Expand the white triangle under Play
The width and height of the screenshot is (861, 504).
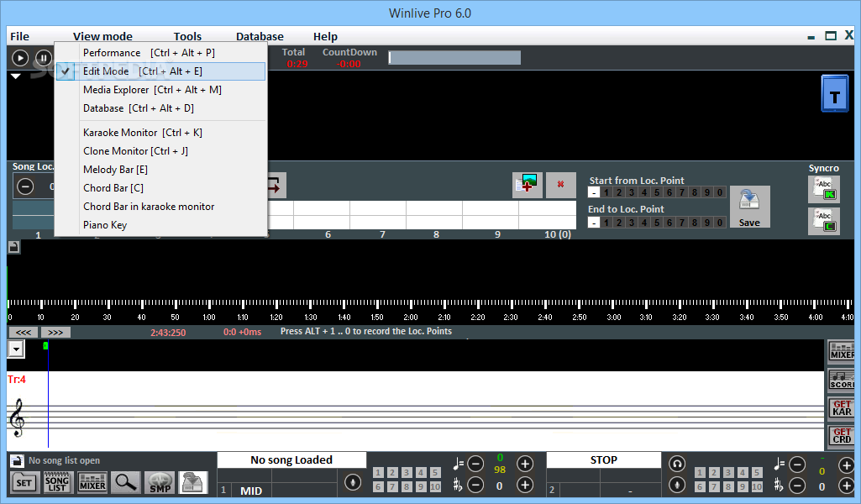click(16, 76)
